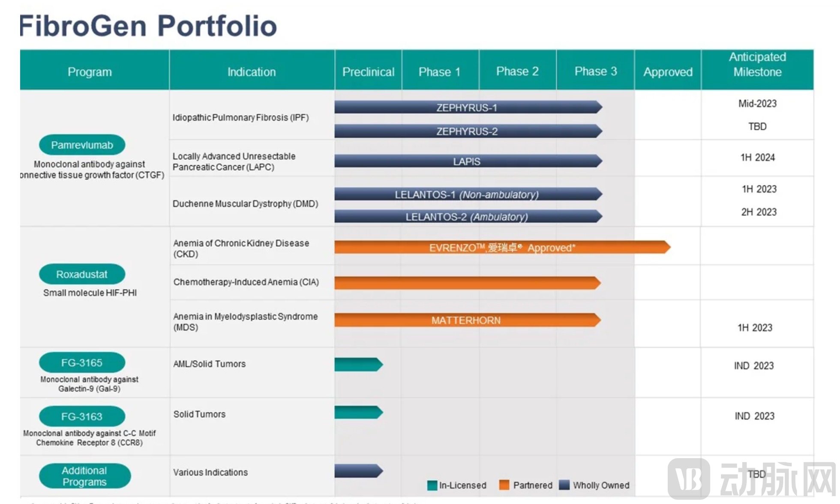Image resolution: width=840 pixels, height=504 pixels.
Task: Select the LELANTOS-1 Non-ambulatory bar
Action: click(x=467, y=194)
